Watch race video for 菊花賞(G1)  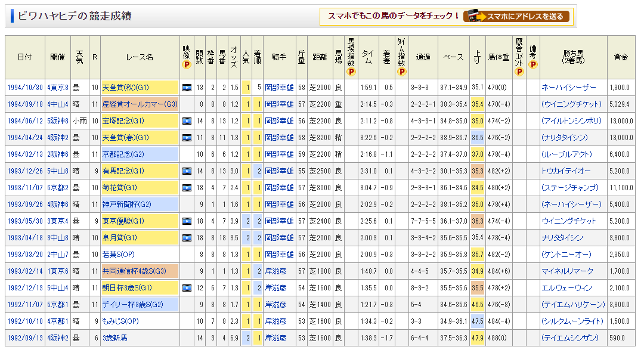click(186, 188)
